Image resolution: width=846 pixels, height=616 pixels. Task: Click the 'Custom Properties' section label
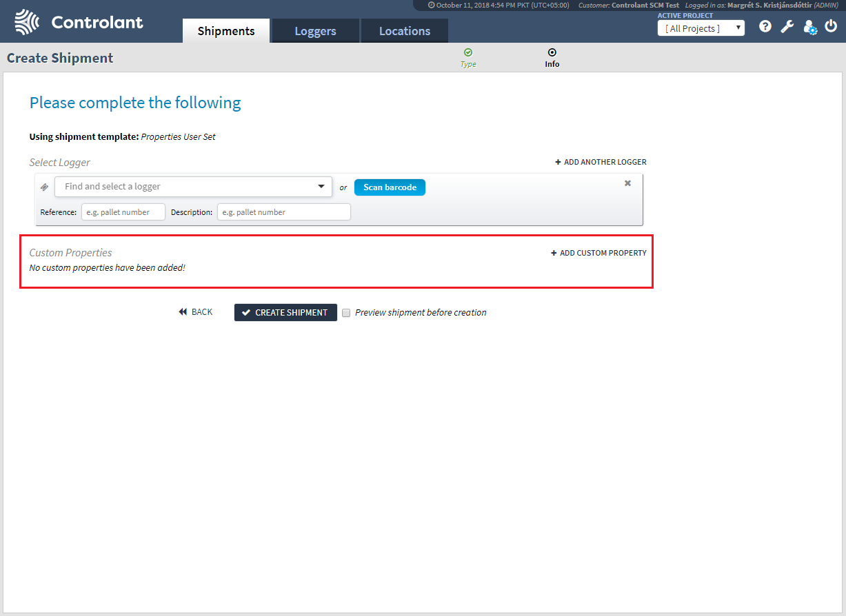pos(70,253)
